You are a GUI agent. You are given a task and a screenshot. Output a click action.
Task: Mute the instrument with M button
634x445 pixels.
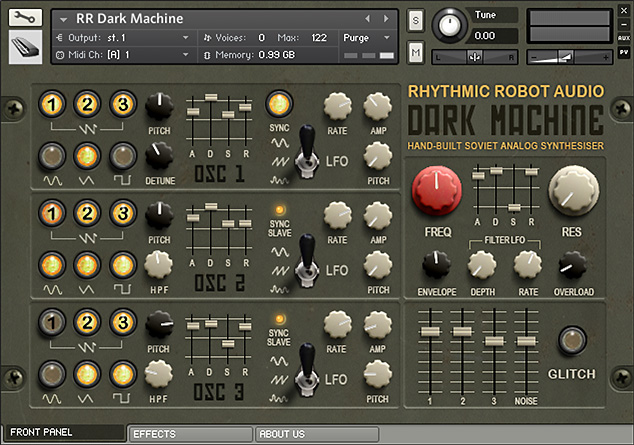point(416,52)
